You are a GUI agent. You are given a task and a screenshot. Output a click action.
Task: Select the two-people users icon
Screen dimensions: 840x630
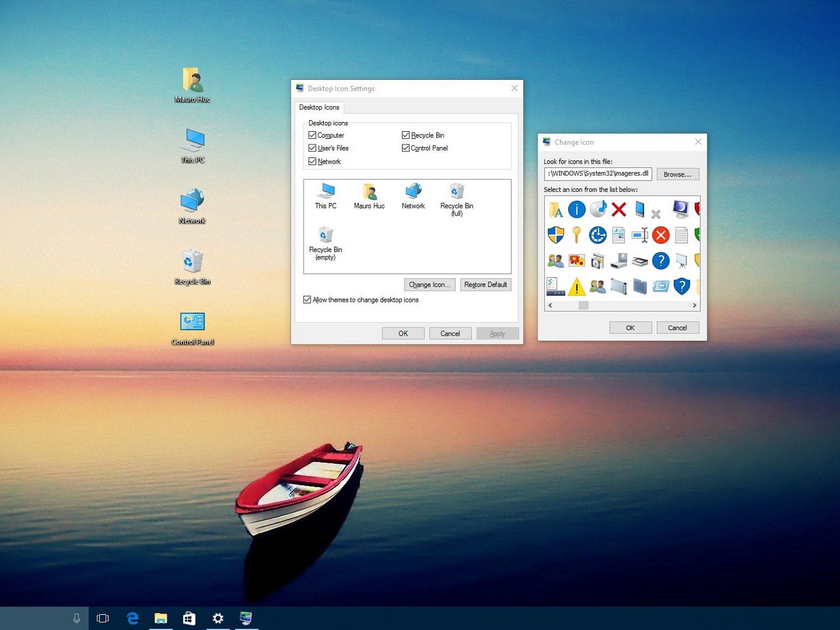coord(556,261)
